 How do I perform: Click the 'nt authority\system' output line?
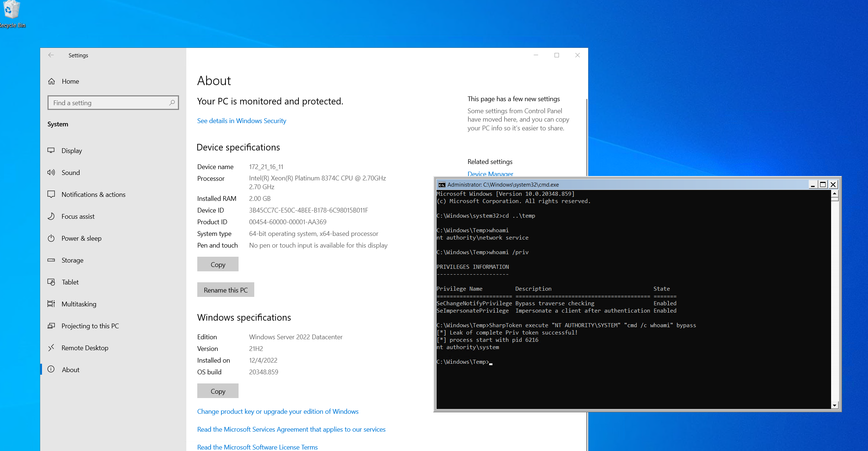[x=468, y=347]
